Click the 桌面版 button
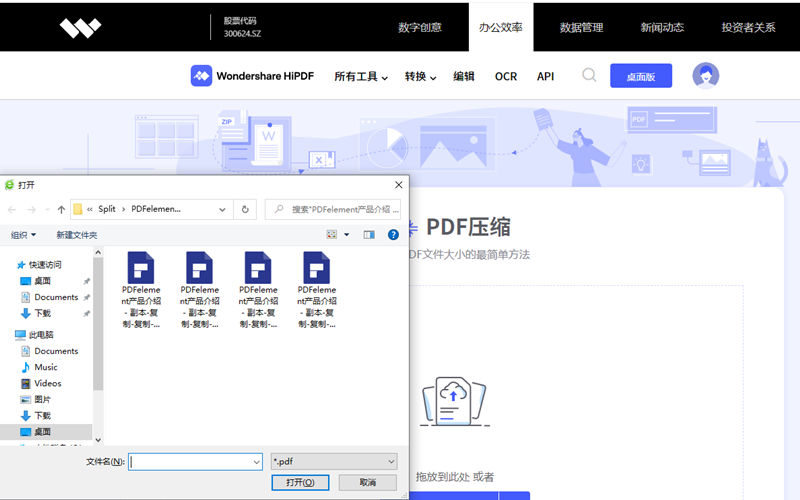 [640, 76]
